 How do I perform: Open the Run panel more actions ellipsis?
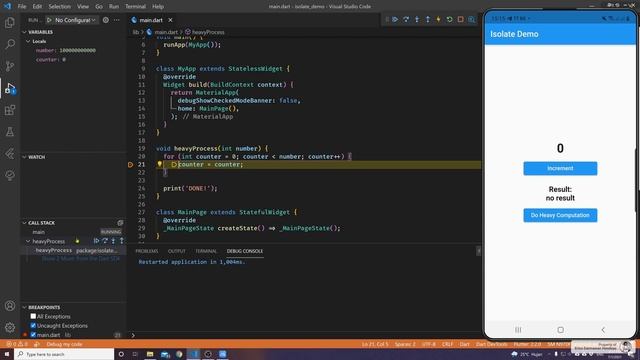[x=117, y=20]
